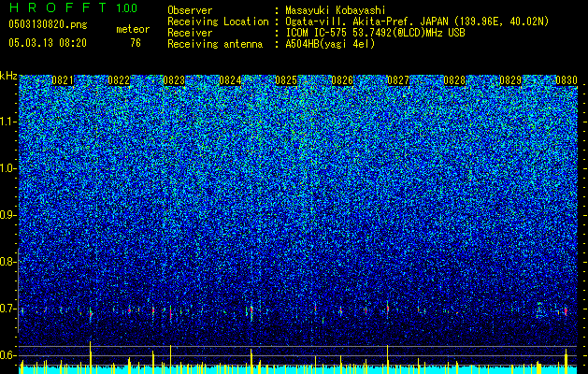Select observer name Masayuki Kobayashi
Viewport: 588px width, 374px height.
(x=336, y=10)
